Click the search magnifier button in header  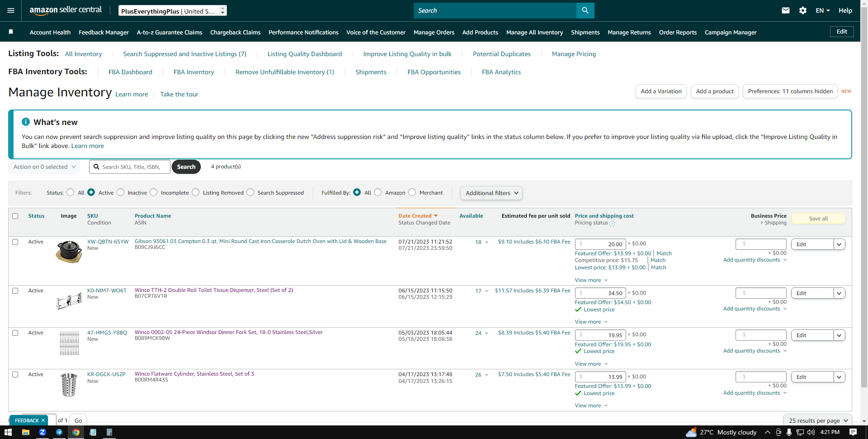coord(585,10)
